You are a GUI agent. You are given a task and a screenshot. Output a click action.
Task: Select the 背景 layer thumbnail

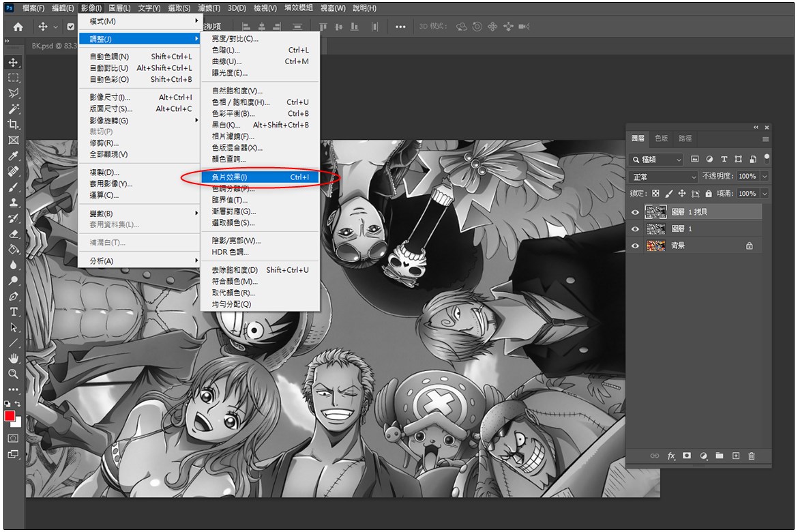click(656, 246)
